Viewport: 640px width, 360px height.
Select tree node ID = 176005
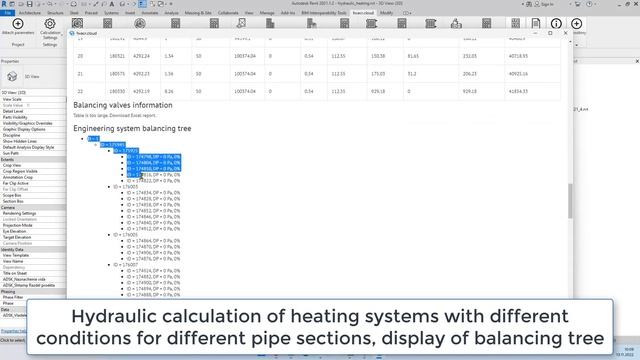point(126,235)
